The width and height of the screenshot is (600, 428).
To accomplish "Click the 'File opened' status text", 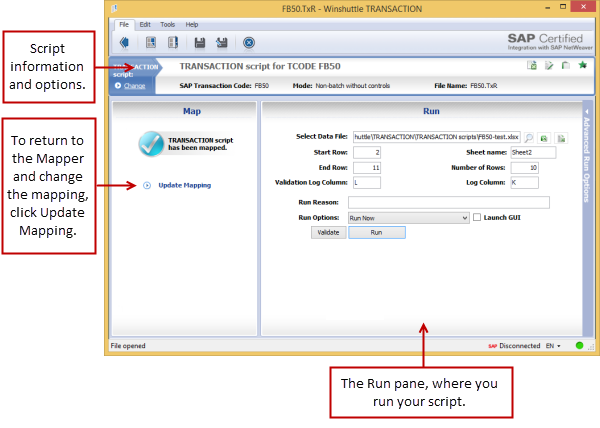I will (x=128, y=346).
